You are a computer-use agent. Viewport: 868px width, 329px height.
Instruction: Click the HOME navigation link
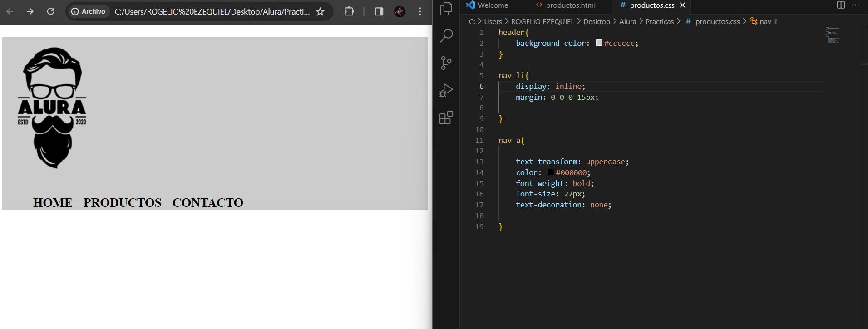tap(53, 202)
